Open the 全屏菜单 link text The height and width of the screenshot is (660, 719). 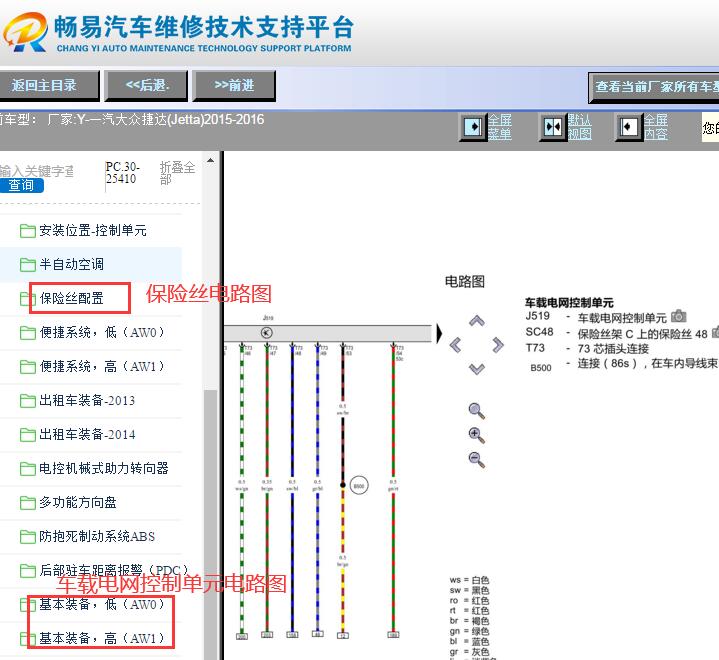[499, 127]
